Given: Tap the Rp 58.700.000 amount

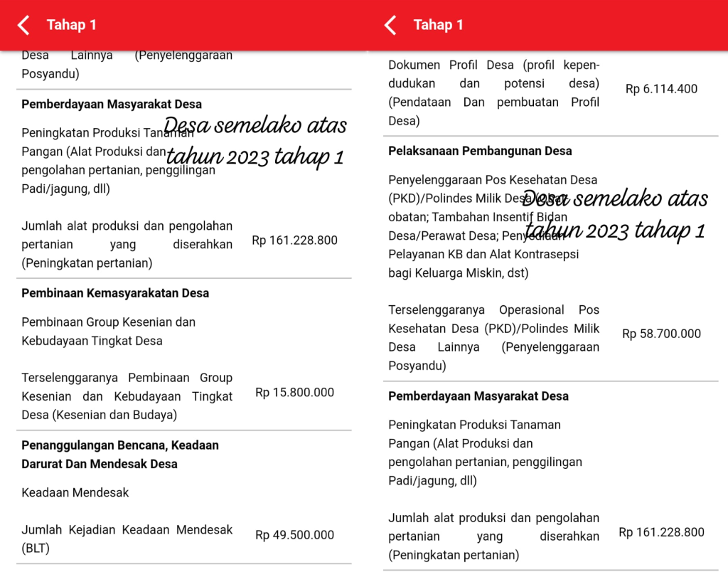Looking at the screenshot, I should tap(661, 334).
